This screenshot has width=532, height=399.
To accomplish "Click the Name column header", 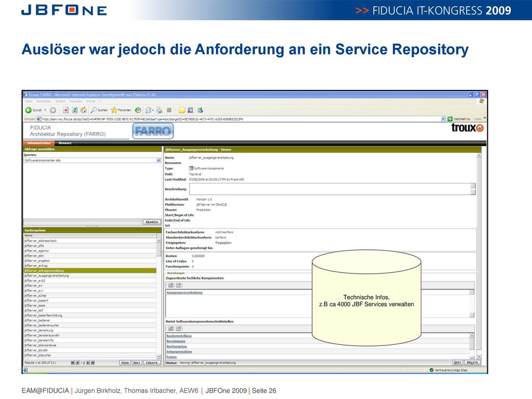I will click(90, 235).
